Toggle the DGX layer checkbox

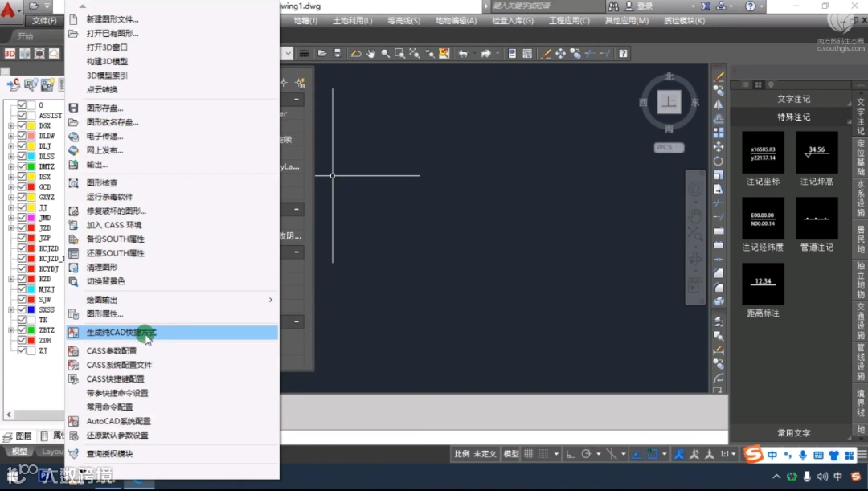click(x=22, y=125)
